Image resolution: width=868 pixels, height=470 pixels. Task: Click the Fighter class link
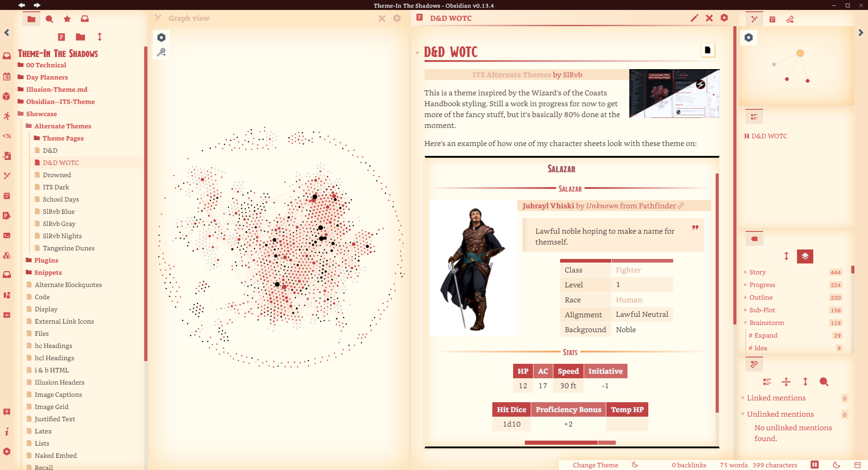click(628, 270)
